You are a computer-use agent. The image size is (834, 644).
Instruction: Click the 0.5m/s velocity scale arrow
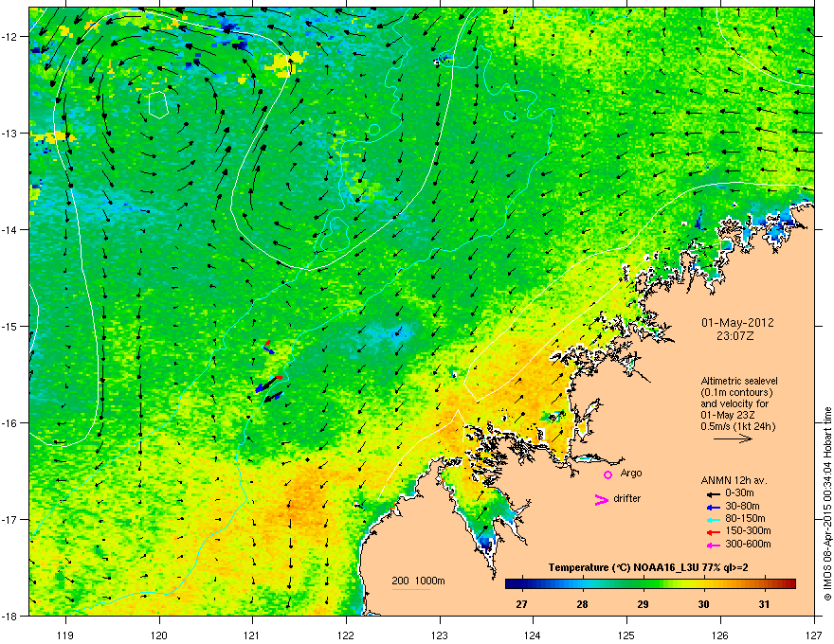[x=733, y=438]
